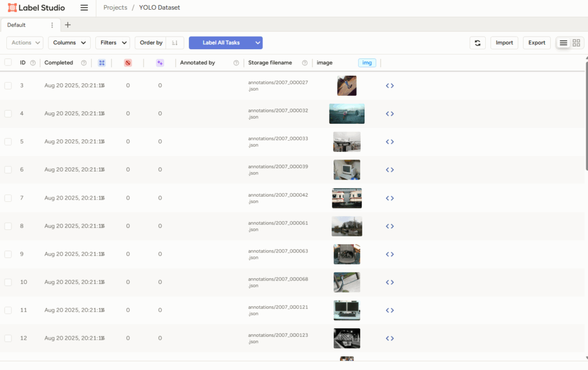Open the Label All Tasks dropdown arrow
This screenshot has width=588, height=370.
coord(258,43)
